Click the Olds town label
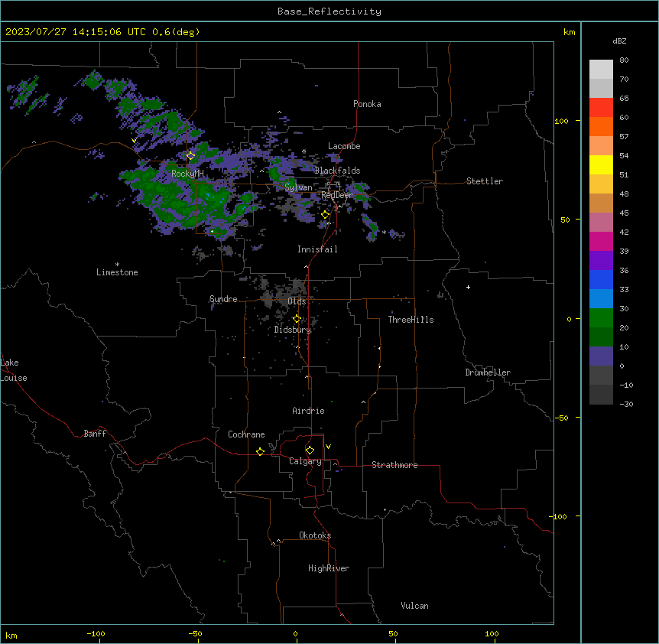Image resolution: width=659 pixels, height=644 pixels. click(297, 301)
